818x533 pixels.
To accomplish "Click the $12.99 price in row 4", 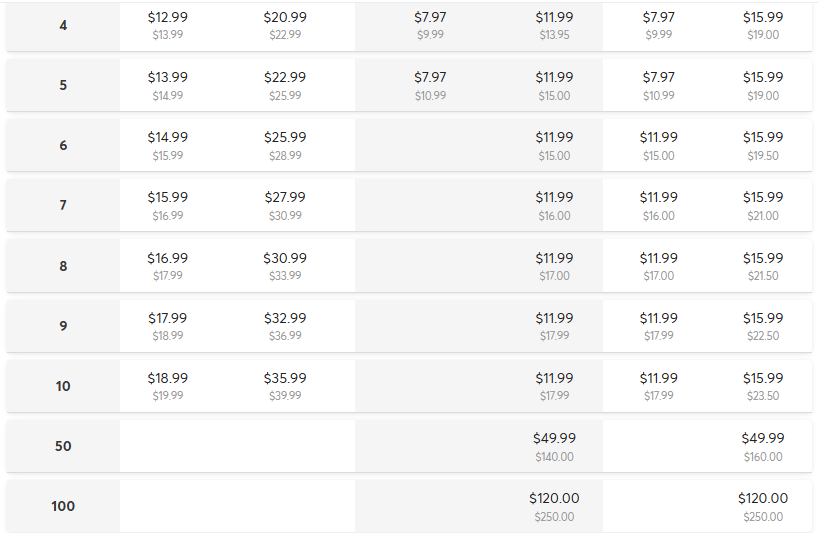I will 167,18.
